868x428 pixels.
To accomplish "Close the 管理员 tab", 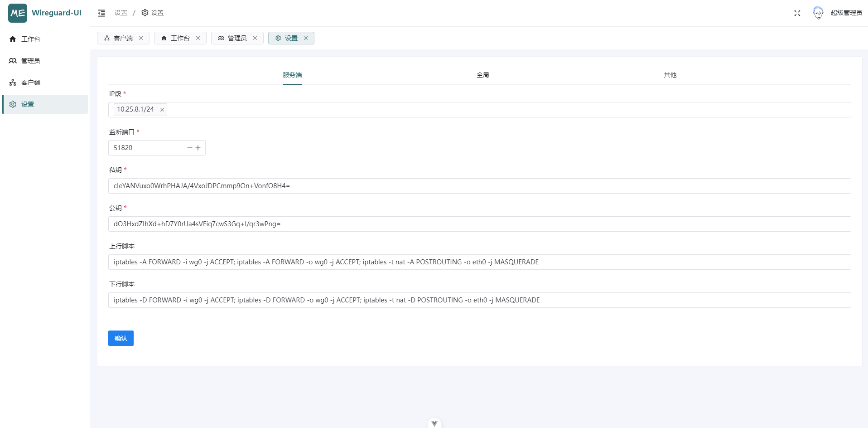I will pos(255,39).
